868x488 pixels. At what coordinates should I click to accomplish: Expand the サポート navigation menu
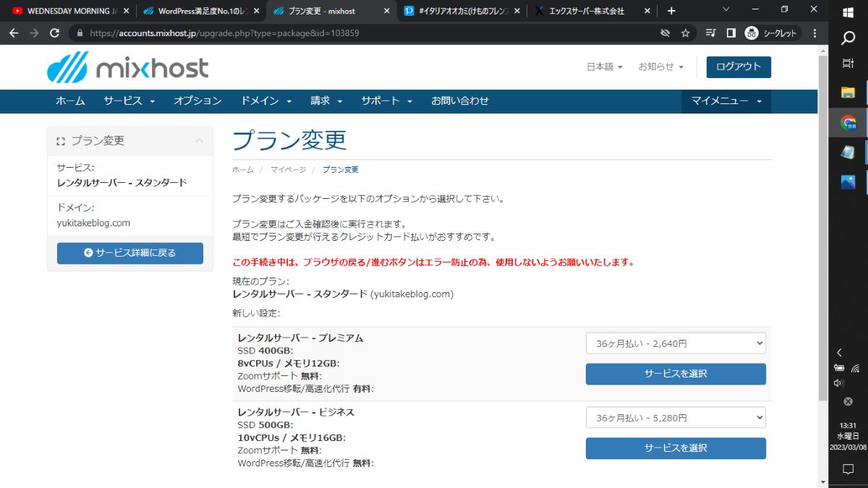(386, 101)
